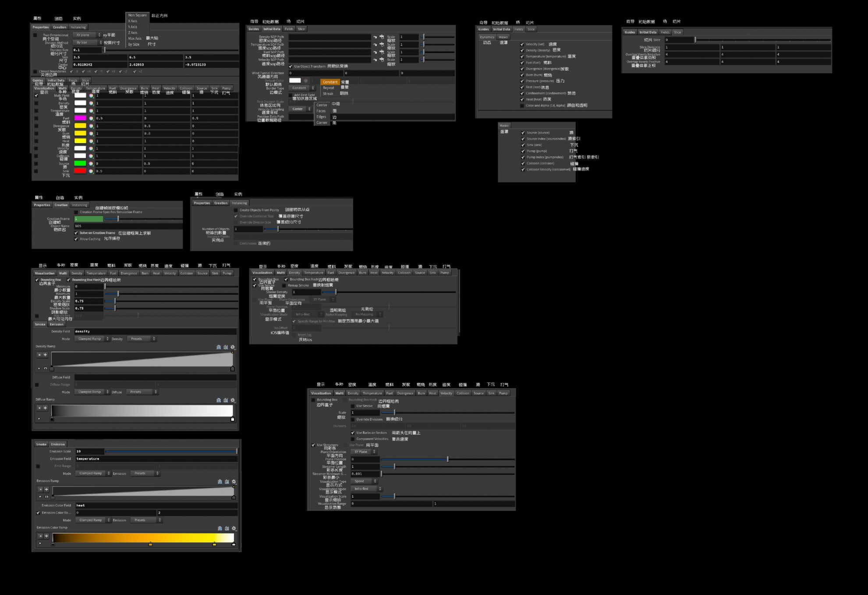Toggle the Allow Caching checkbox
The width and height of the screenshot is (868, 595).
(x=76, y=239)
